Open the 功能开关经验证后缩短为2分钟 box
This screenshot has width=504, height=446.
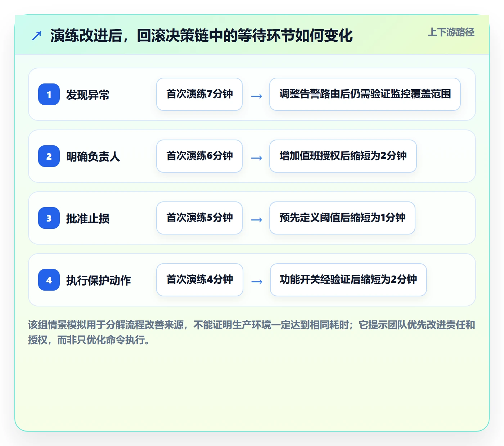(348, 280)
